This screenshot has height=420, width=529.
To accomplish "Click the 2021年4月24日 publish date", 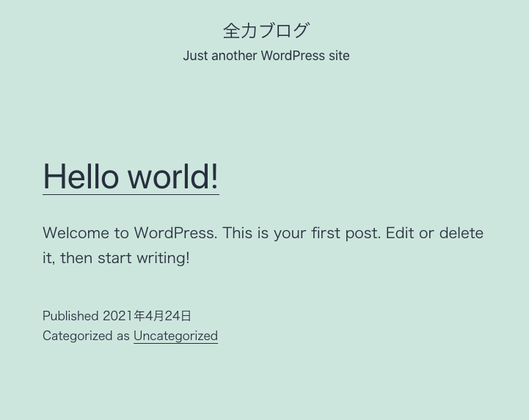I will tap(147, 316).
